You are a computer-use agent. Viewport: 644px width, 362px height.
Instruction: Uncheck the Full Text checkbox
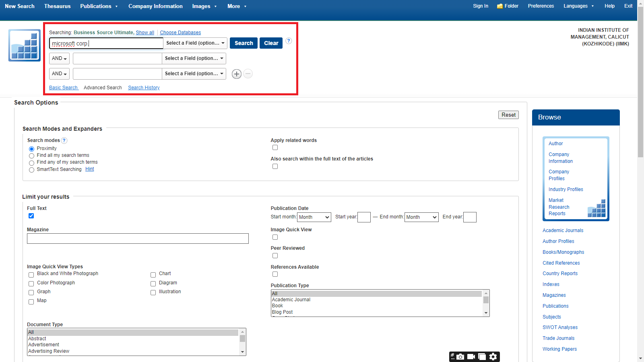point(31,216)
